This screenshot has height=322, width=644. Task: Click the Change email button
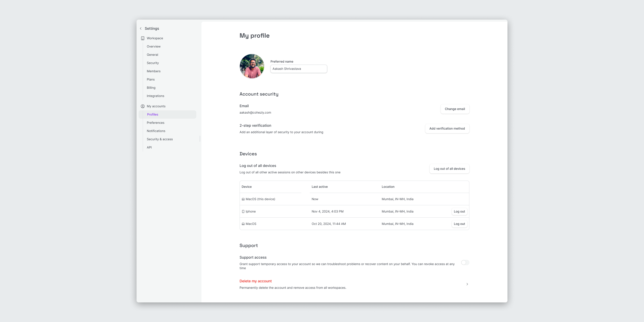(455, 109)
